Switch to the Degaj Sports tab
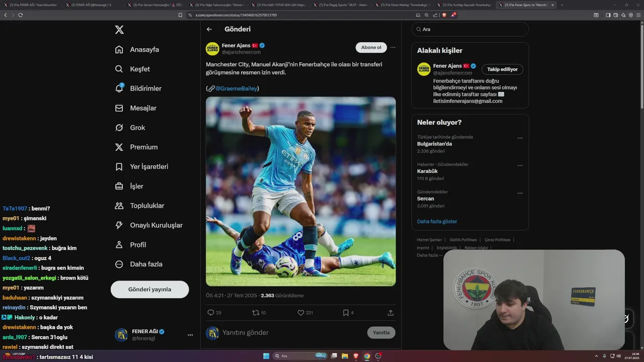 pos(342,5)
